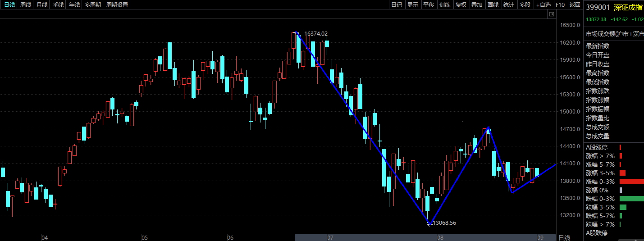Switch to the 年线 yearly chart tab
Viewport: 644px width, 241px height.
[x=74, y=5]
